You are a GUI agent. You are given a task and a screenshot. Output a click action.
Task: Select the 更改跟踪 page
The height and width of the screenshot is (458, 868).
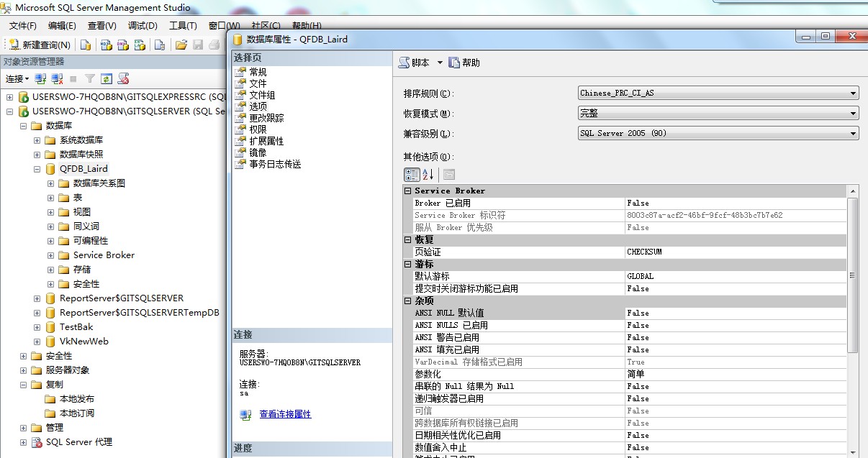tap(266, 118)
